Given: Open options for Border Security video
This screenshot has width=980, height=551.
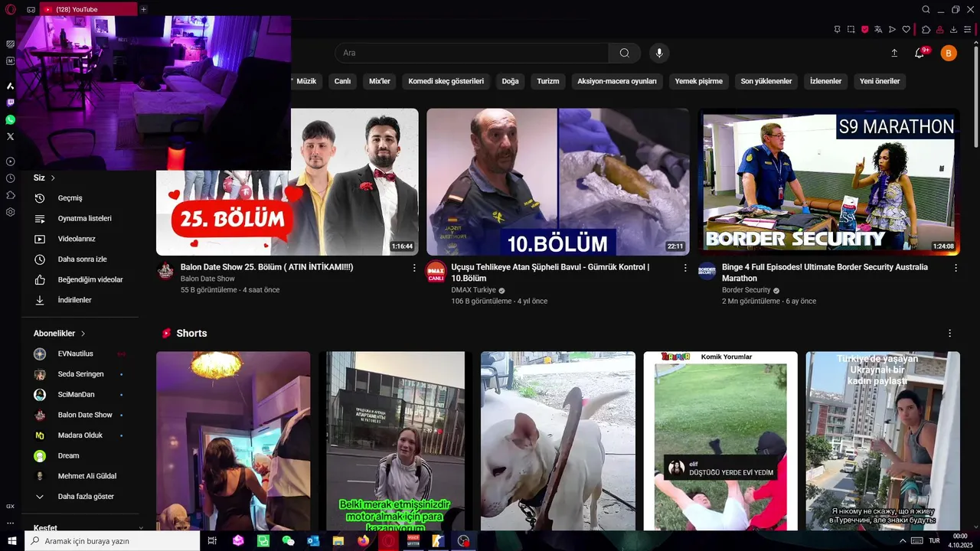Looking at the screenshot, I should pyautogui.click(x=955, y=268).
